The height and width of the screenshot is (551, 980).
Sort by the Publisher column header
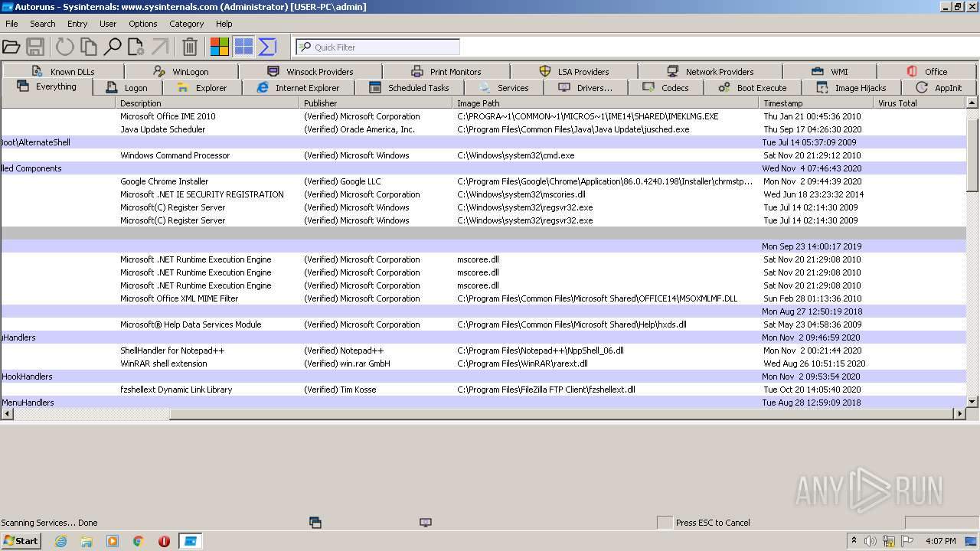pos(377,103)
